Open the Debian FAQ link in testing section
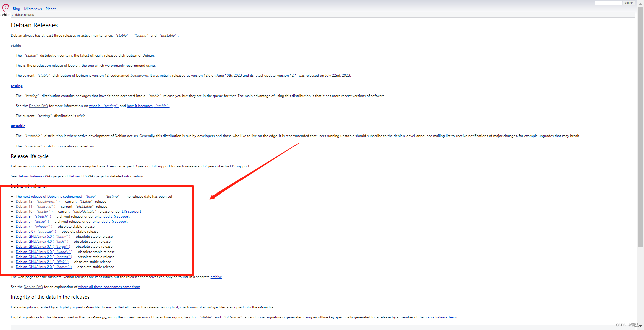 click(x=38, y=106)
